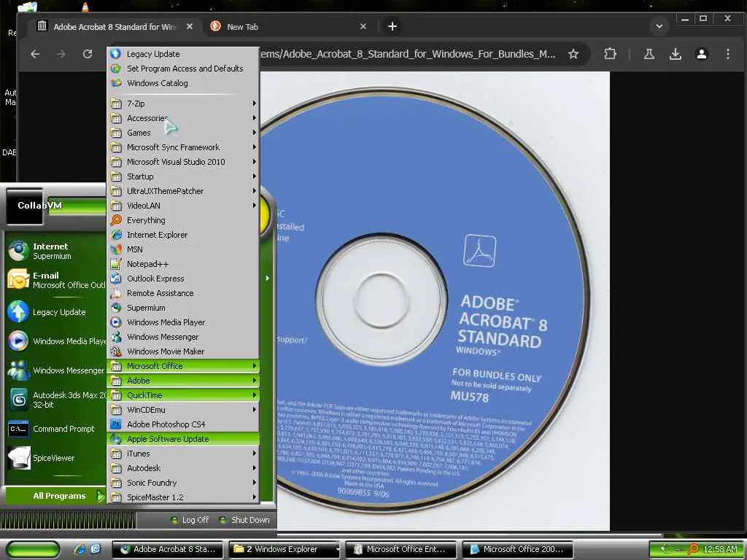Open Windows Media Player in left pane

pos(55,341)
